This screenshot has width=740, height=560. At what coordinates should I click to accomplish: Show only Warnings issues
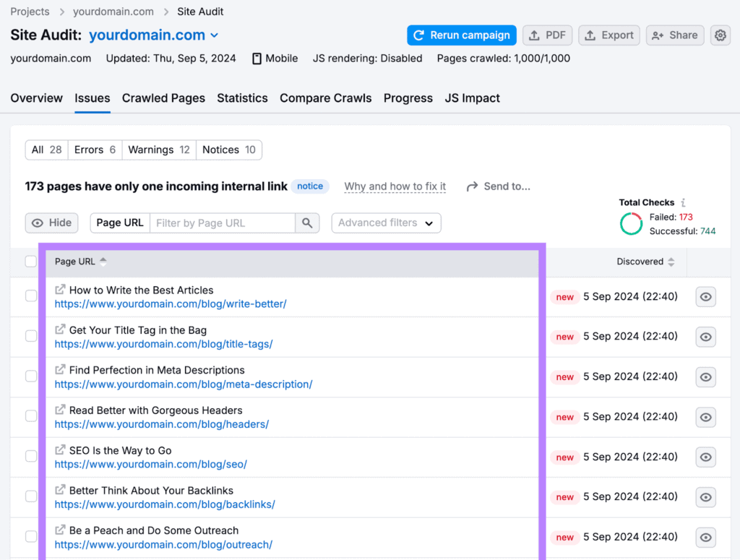click(x=158, y=150)
